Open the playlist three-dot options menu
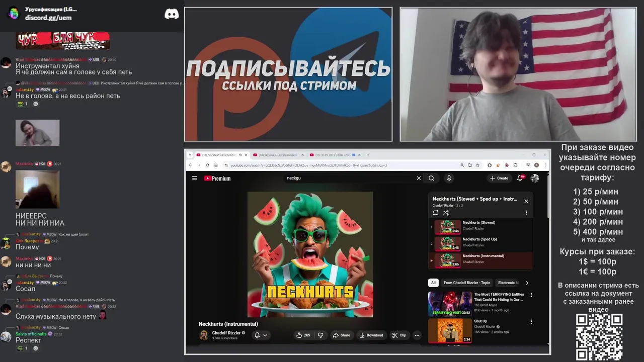 (526, 213)
